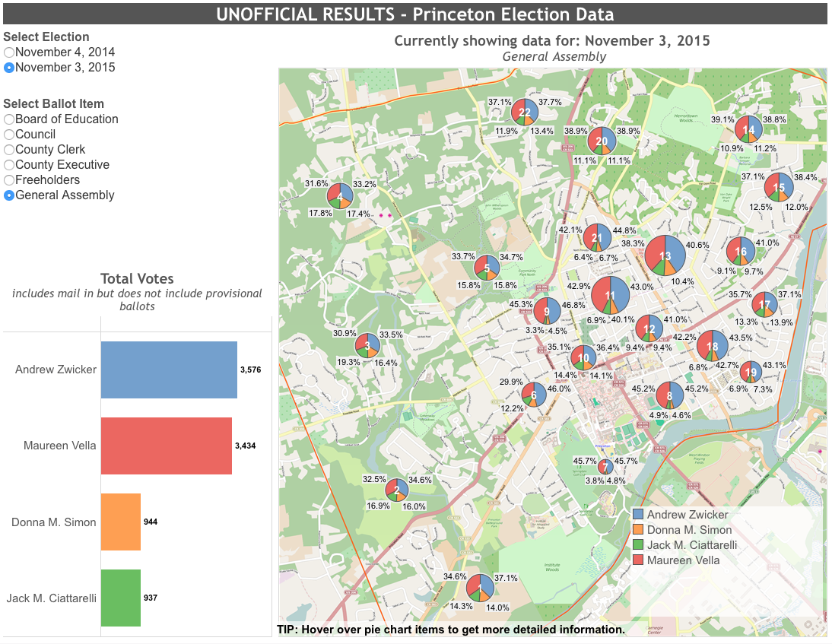Viewport: 832px width, 644px height.
Task: Switch to County Clerk ballot item
Action: coord(9,150)
